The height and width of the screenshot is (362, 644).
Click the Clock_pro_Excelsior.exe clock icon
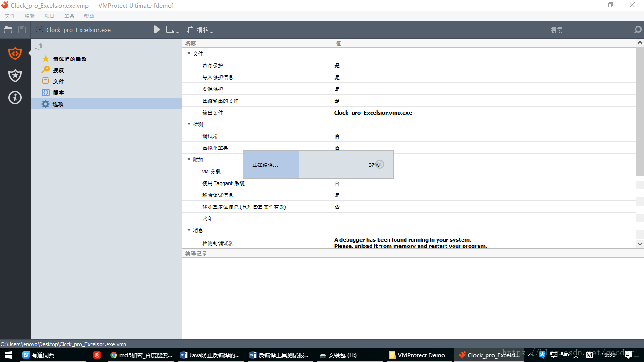pyautogui.click(x=40, y=30)
